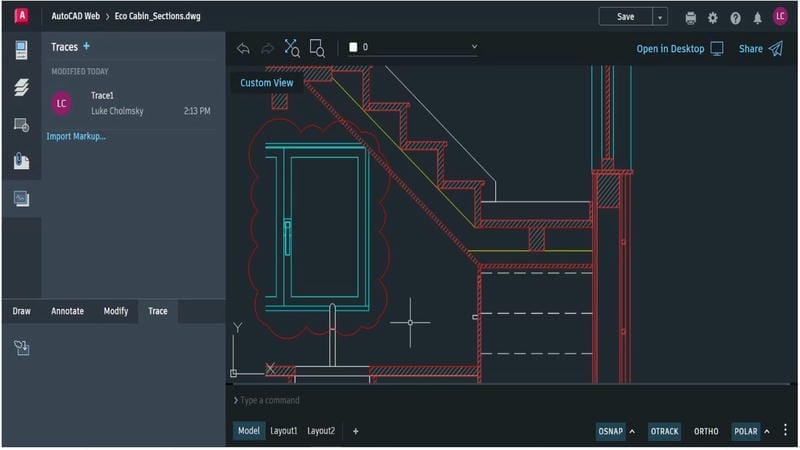Click the MODIFIED TODAY heading

coord(80,71)
